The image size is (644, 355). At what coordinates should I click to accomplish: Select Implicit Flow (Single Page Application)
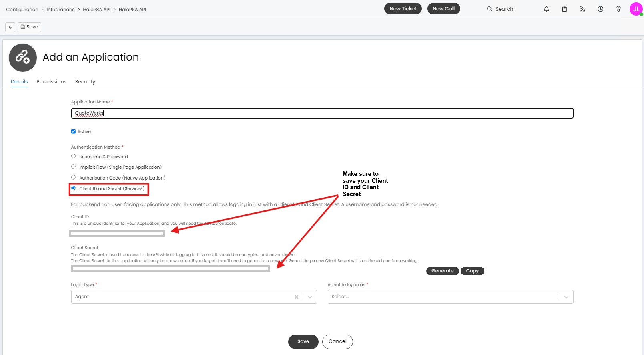coord(73,167)
